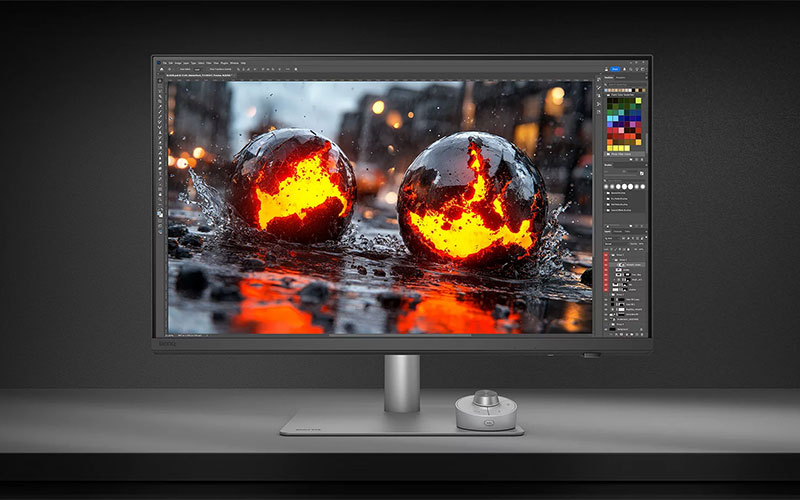Select the largest round brush preset
This screenshot has width=800, height=500.
click(x=624, y=187)
